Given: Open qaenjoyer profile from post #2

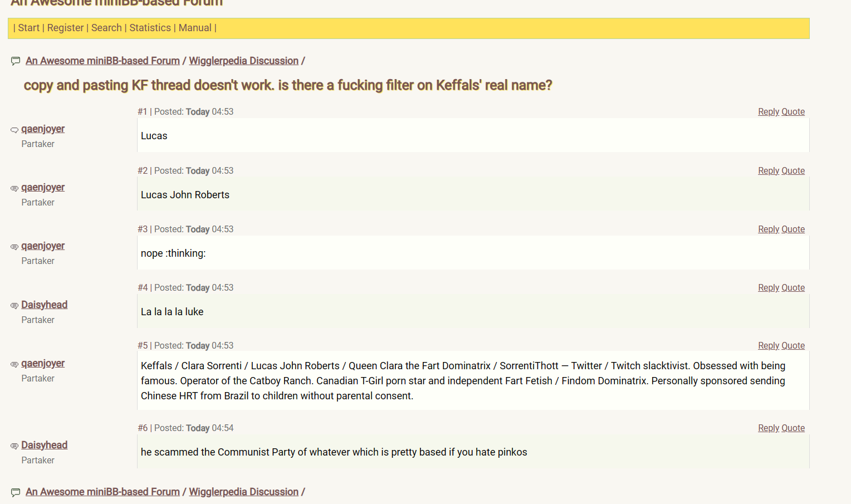Looking at the screenshot, I should coord(43,188).
